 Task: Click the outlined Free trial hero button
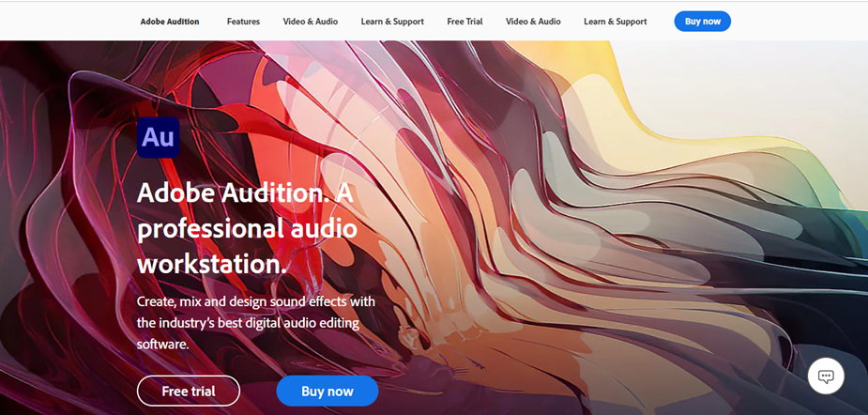tap(189, 392)
